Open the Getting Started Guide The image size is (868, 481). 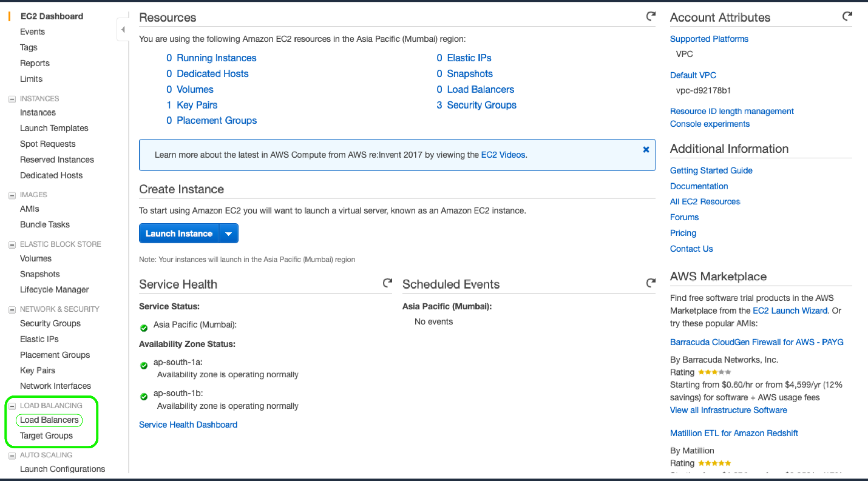point(711,170)
